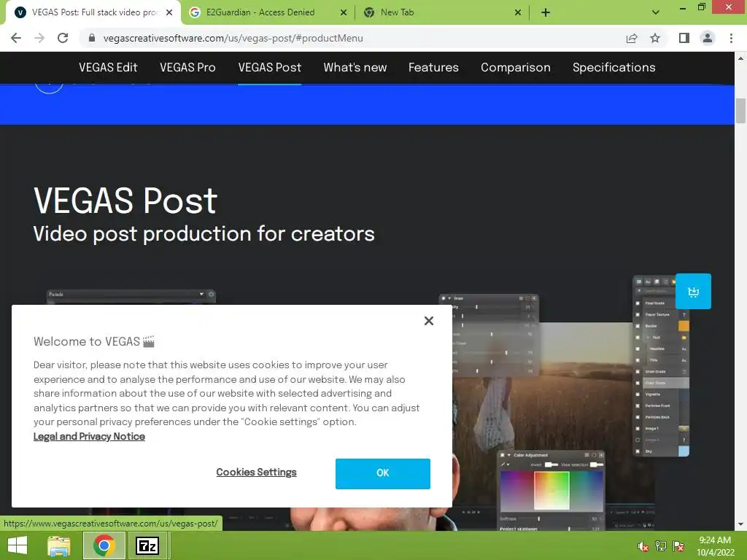Click the Action Center flag icon
The height and width of the screenshot is (560, 747).
click(678, 546)
